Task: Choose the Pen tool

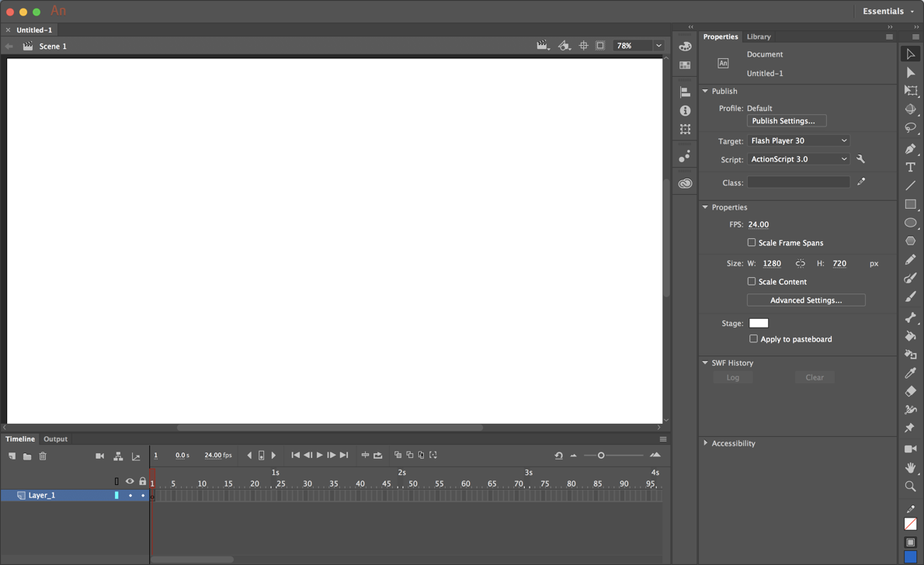Action: [910, 148]
